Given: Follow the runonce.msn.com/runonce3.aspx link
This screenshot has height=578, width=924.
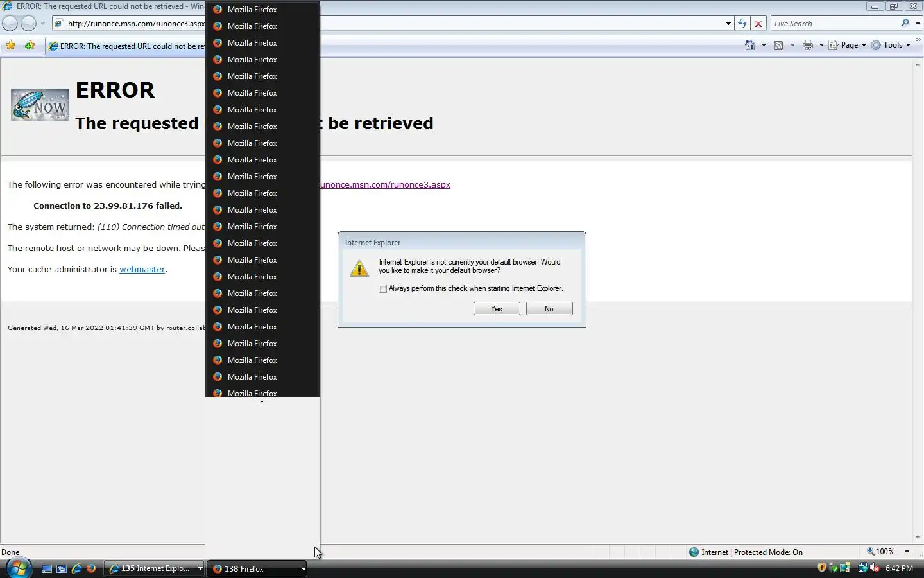Looking at the screenshot, I should click(x=385, y=184).
